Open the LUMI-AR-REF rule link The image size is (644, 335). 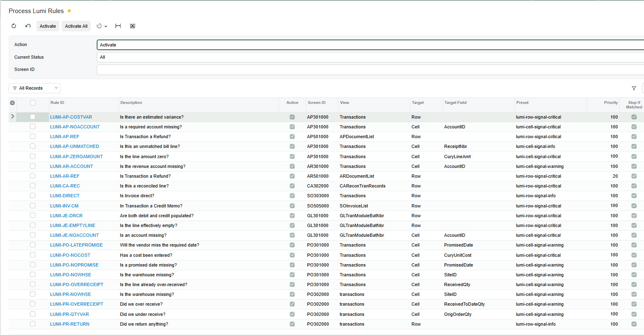[x=65, y=176]
